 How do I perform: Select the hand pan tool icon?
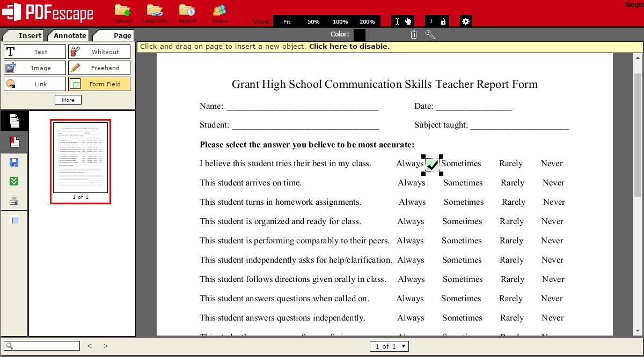pos(408,21)
